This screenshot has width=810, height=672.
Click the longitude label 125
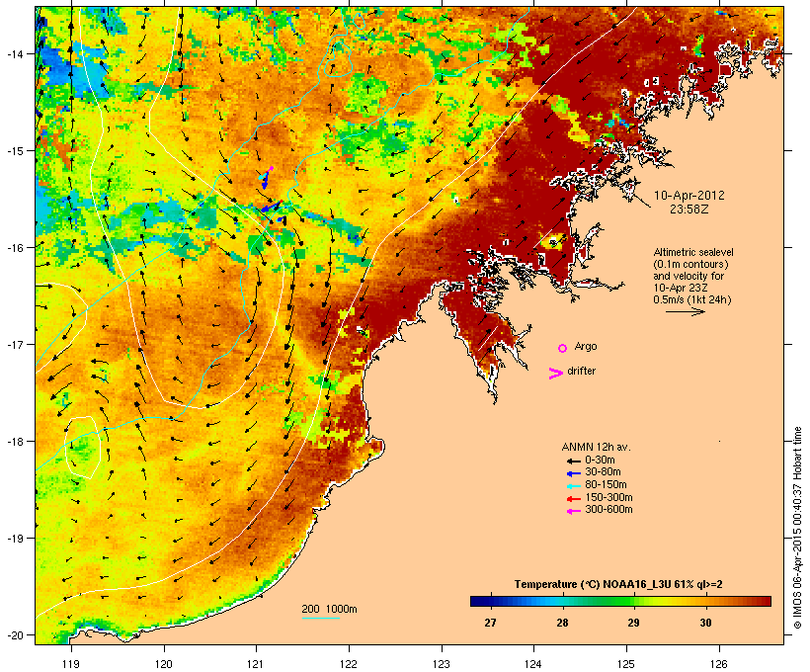[x=626, y=664]
